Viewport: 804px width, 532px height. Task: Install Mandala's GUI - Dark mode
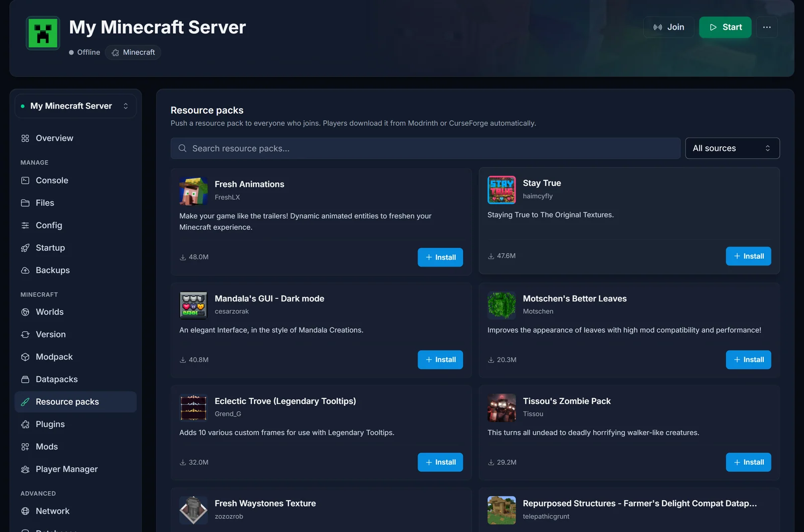440,360
